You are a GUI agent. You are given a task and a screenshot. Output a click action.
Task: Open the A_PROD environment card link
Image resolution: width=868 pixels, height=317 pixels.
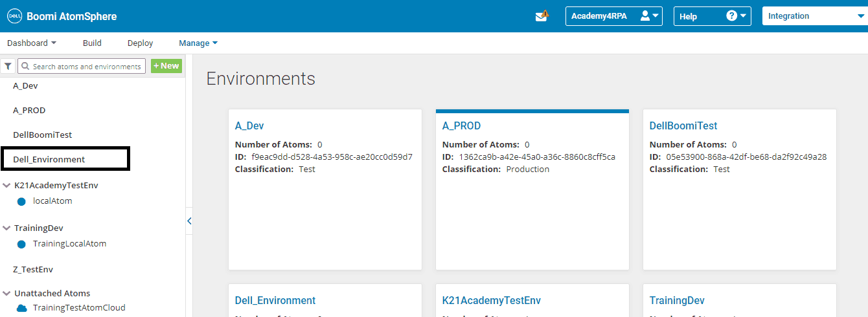(462, 126)
